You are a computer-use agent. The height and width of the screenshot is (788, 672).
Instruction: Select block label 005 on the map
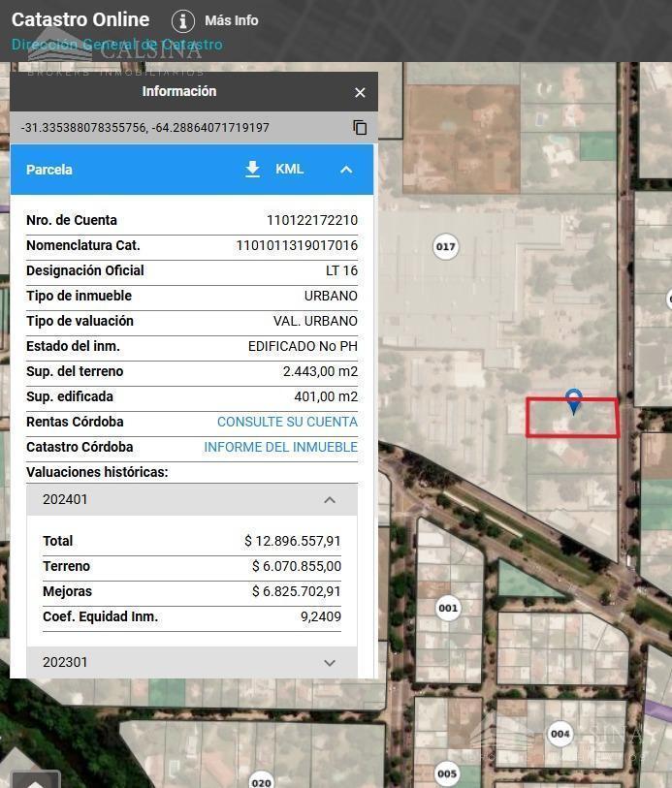pos(447,773)
